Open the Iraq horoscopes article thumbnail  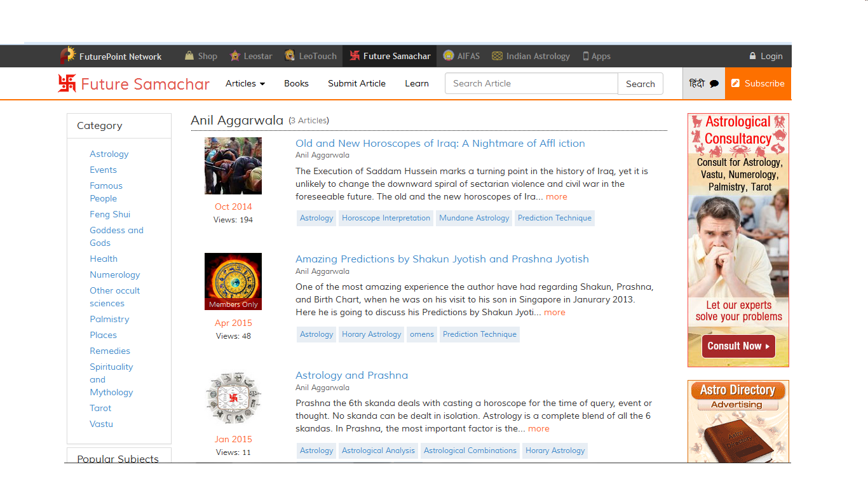[233, 166]
